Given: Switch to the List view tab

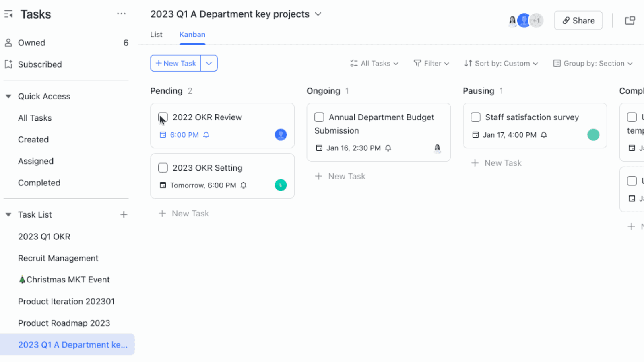Looking at the screenshot, I should tap(156, 35).
